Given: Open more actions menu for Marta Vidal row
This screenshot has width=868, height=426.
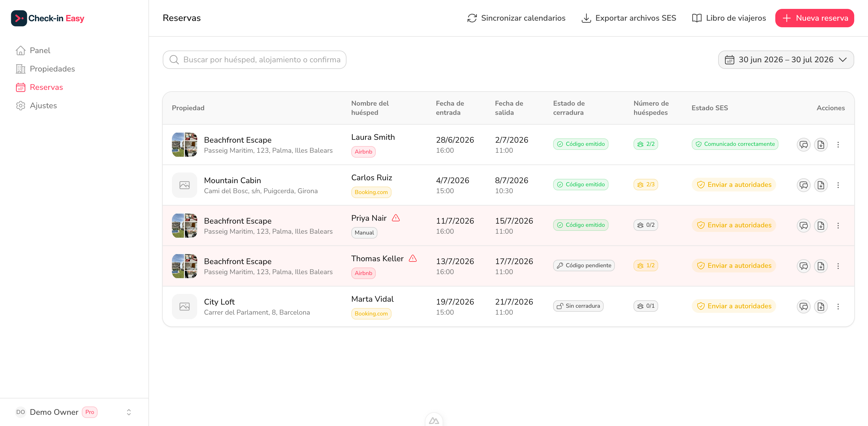Looking at the screenshot, I should [x=838, y=306].
